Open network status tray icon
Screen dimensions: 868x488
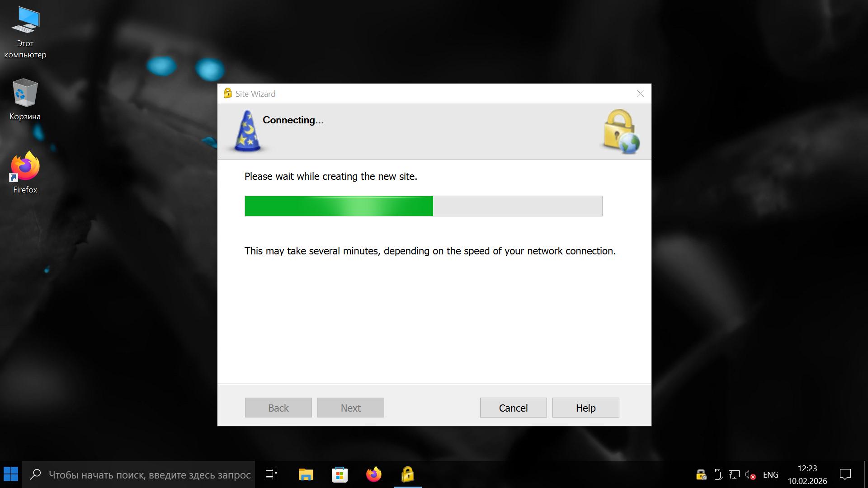click(734, 474)
